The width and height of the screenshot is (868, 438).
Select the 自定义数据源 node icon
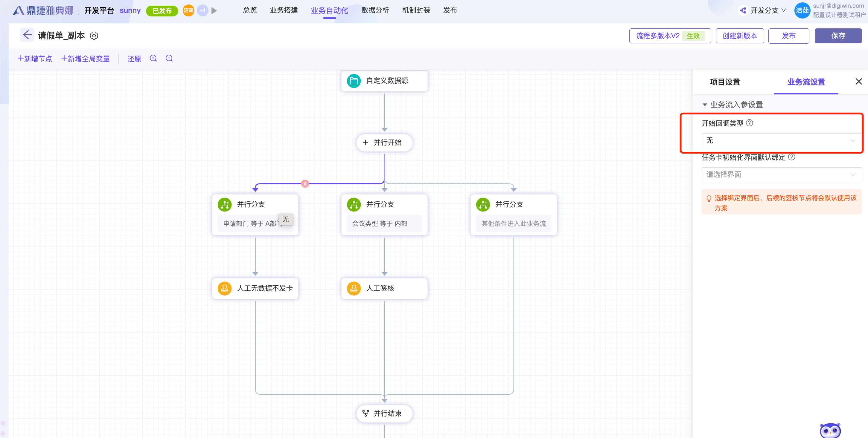354,81
